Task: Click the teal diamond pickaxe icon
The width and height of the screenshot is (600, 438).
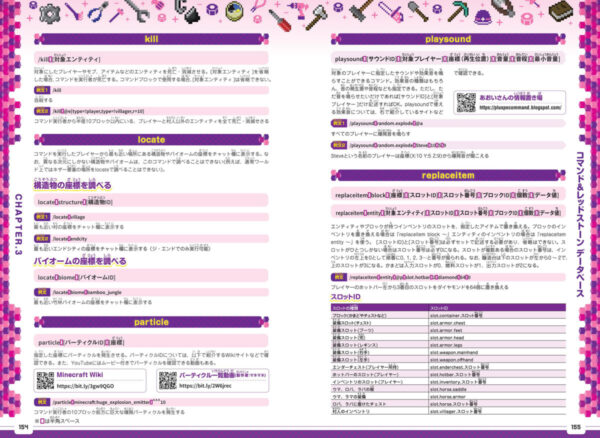Action: (458, 10)
